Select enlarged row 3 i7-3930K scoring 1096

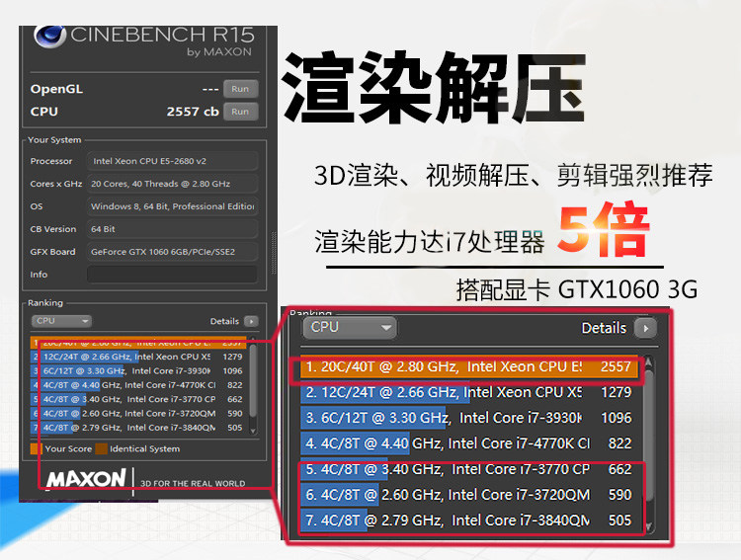coord(469,418)
